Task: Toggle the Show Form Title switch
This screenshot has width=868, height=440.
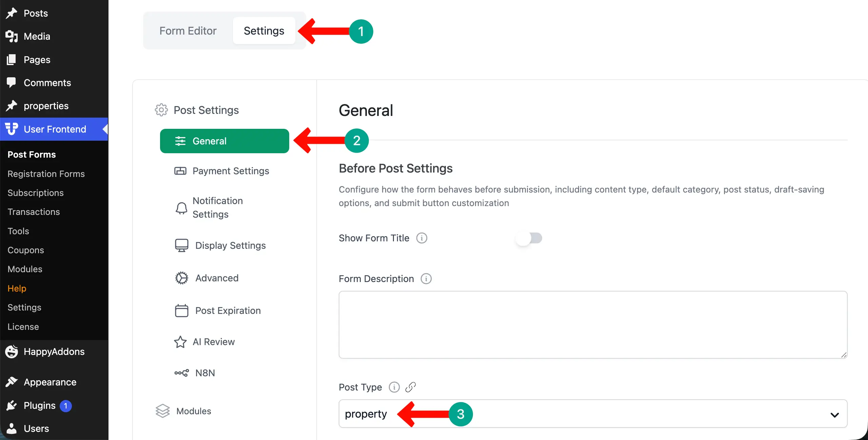Action: click(x=529, y=238)
